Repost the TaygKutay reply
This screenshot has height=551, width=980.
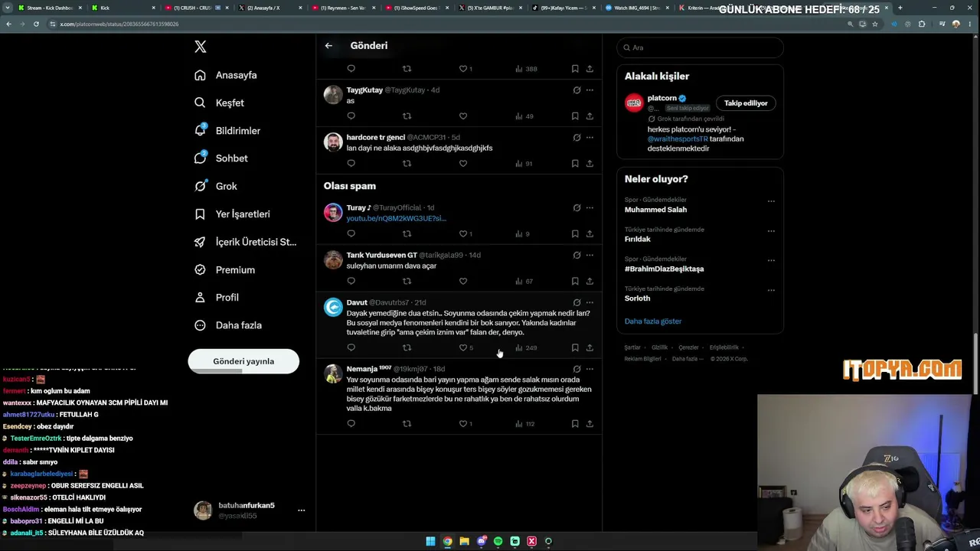(x=407, y=116)
